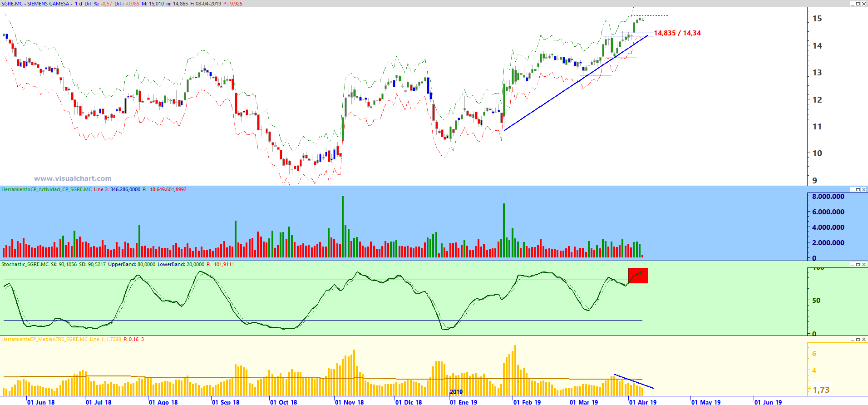Screen dimensions: 868x405
Task: Click the 'LowerBand: 20,0000' stochastic label
Action: point(181,264)
